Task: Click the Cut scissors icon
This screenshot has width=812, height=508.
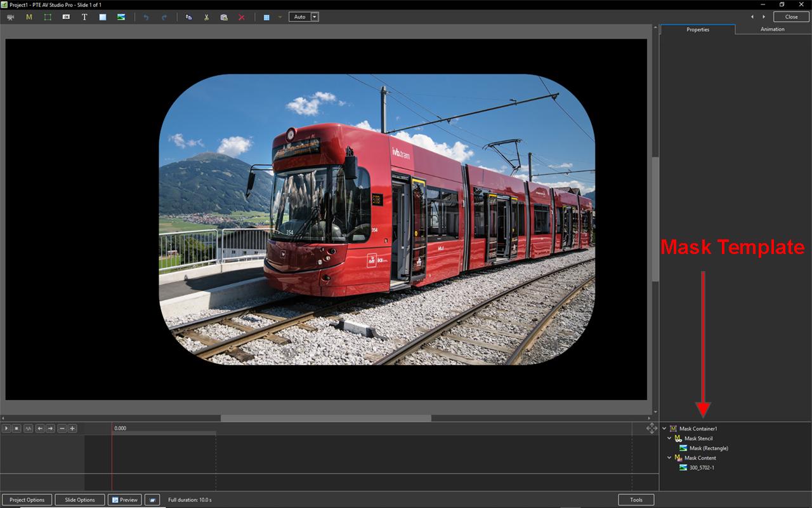Action: coord(206,17)
